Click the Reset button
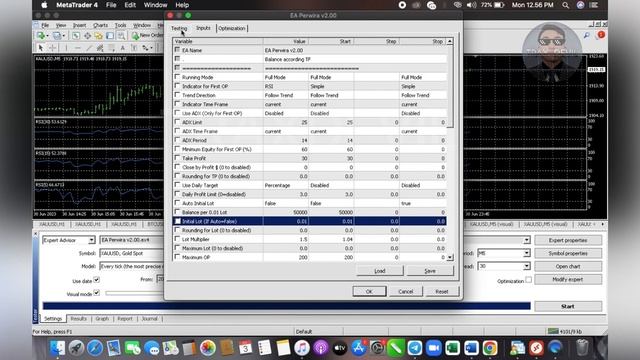Screen dimensions: 640x360 [x=442, y=291]
